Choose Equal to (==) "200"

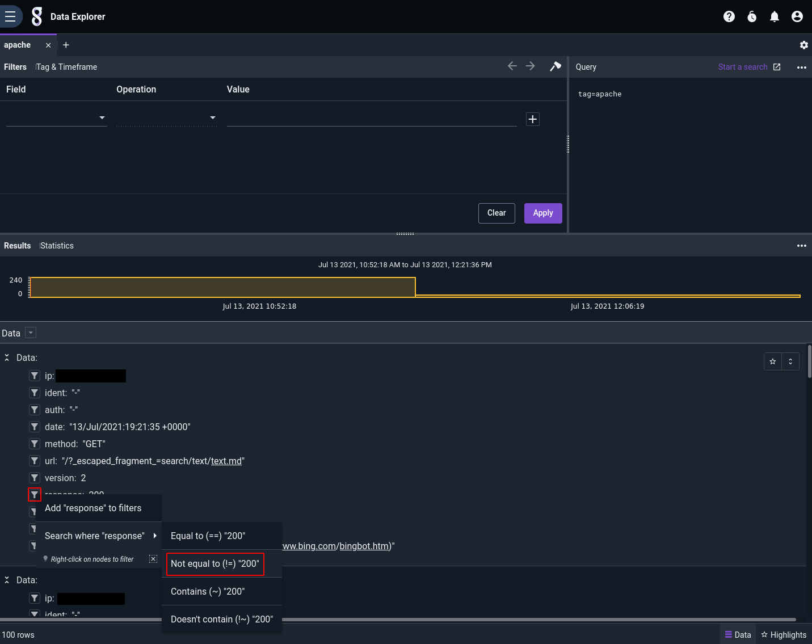(x=222, y=536)
